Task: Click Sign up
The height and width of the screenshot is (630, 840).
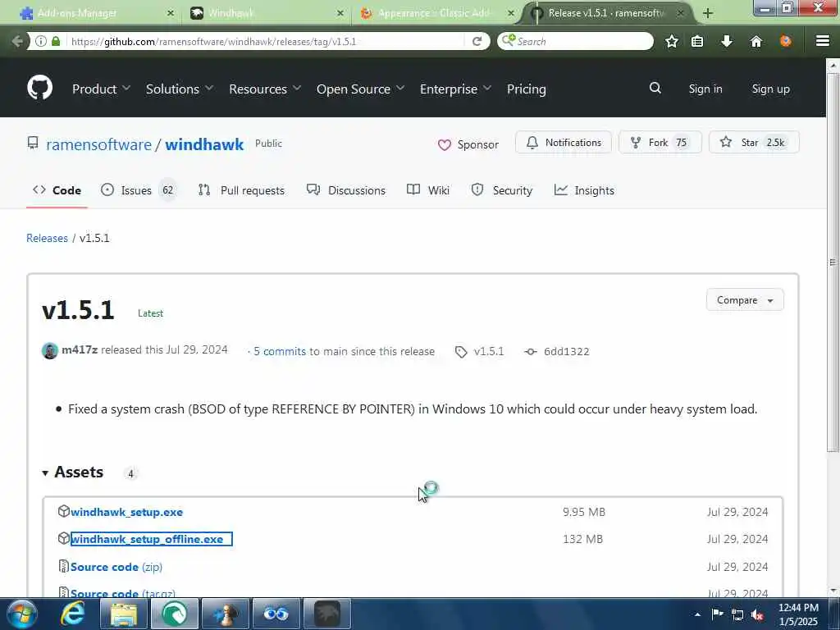Action: [x=770, y=89]
